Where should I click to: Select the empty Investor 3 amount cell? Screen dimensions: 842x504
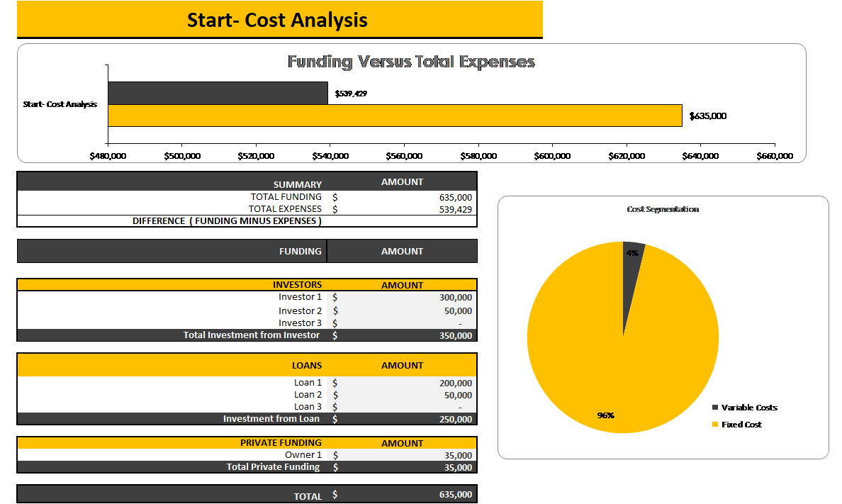[x=425, y=323]
